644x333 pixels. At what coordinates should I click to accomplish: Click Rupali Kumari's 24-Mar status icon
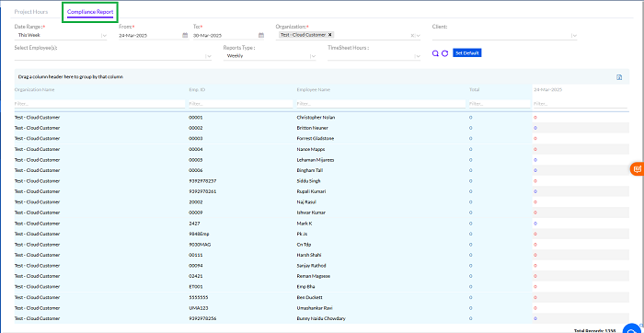click(535, 191)
